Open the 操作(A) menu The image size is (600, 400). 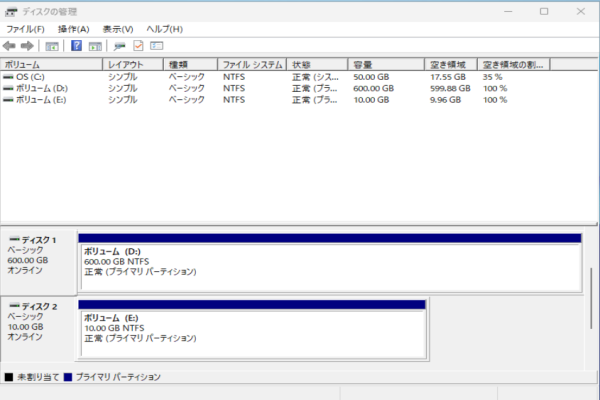point(73,29)
